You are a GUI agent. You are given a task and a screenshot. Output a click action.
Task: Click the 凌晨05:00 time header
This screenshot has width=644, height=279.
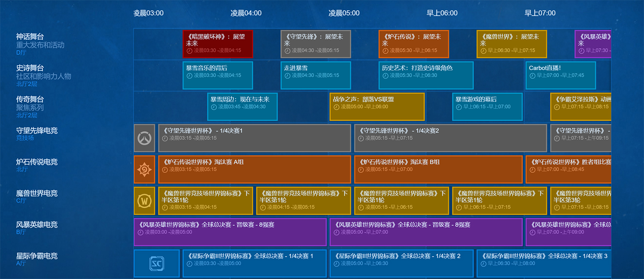point(344,13)
